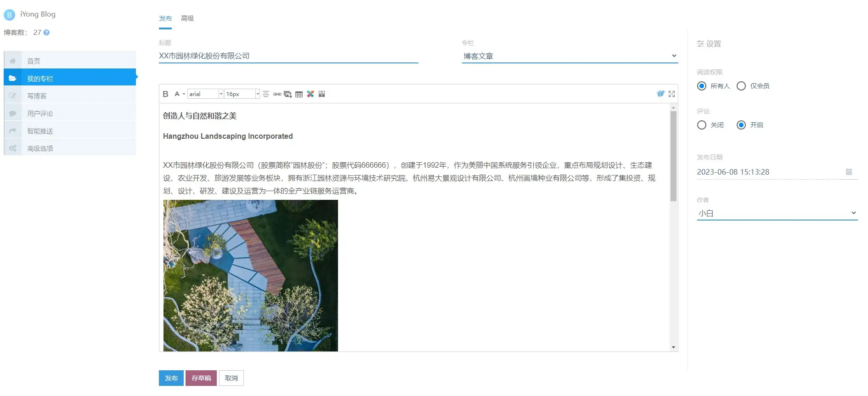This screenshot has height=396, width=868.
Task: Click the insert link icon
Action: [277, 94]
